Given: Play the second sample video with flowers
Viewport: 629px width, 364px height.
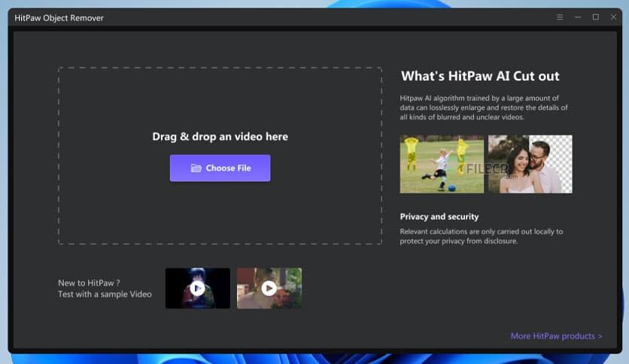Looking at the screenshot, I should (269, 288).
